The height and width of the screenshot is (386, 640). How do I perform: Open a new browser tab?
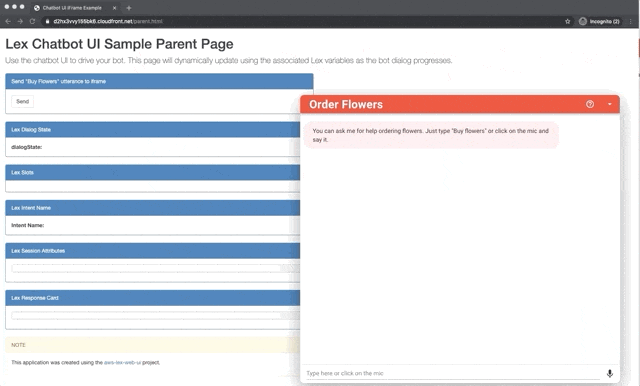[129, 8]
